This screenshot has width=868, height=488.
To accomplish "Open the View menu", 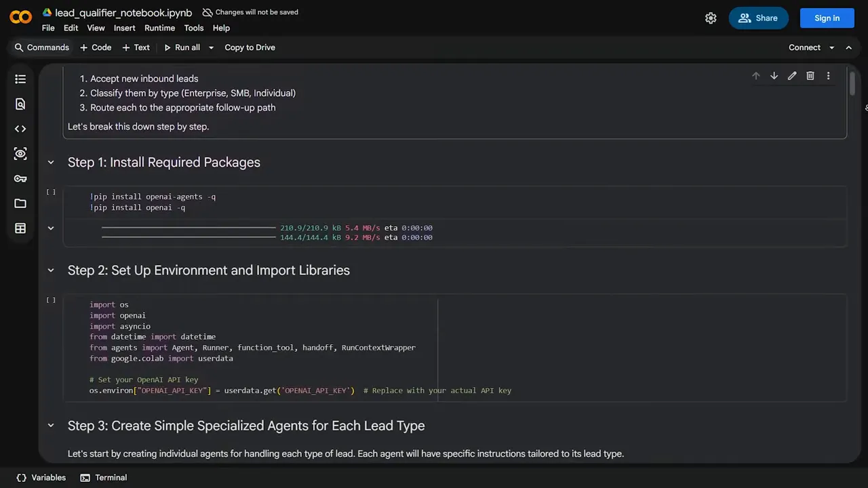I will click(x=96, y=28).
